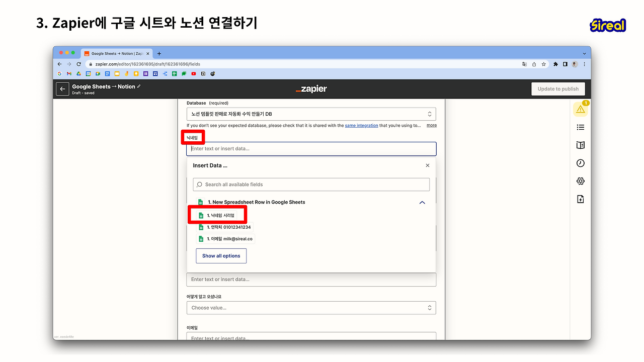Click the Google Sheets → Notion Zap title
644x362 pixels.
(x=104, y=86)
